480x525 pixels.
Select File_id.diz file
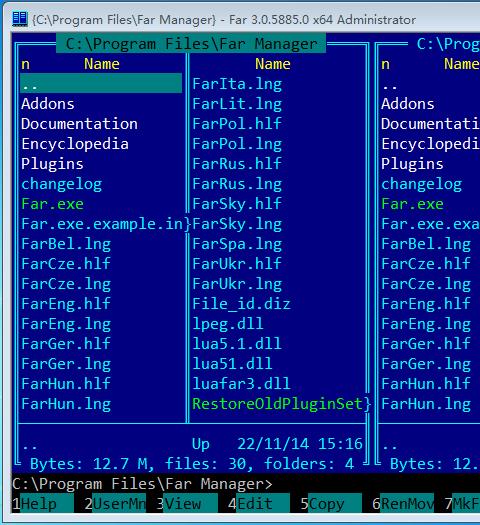[241, 304]
